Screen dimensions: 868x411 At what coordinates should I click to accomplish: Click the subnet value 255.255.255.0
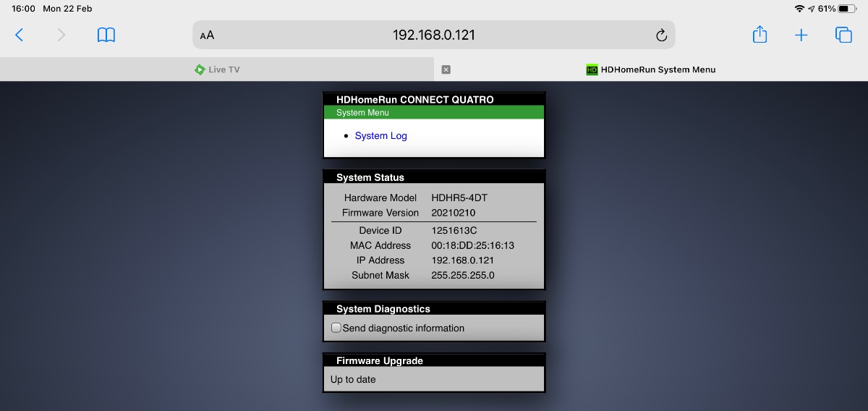coord(463,275)
